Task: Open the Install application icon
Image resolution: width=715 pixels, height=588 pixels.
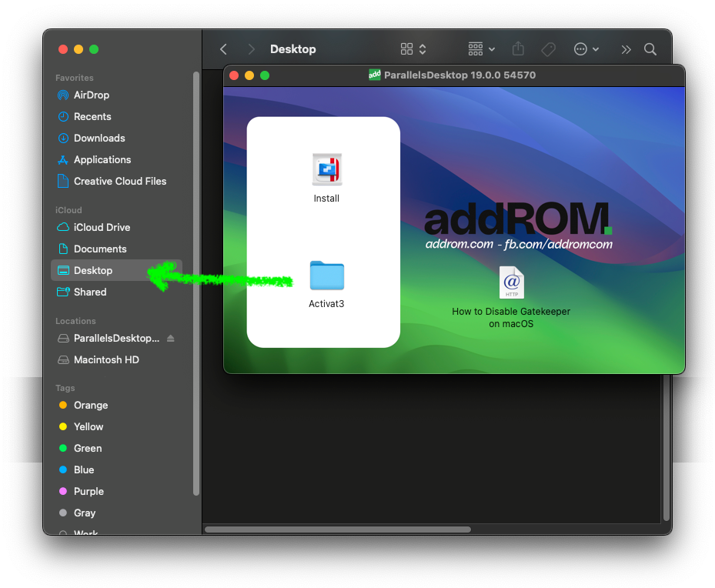Action: [326, 169]
